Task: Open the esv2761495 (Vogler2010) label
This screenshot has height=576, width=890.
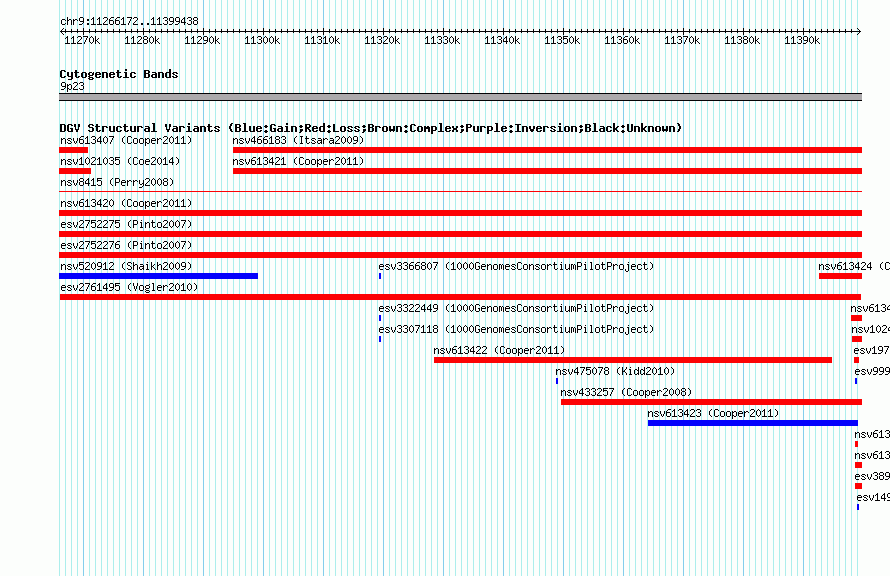Action: (129, 287)
